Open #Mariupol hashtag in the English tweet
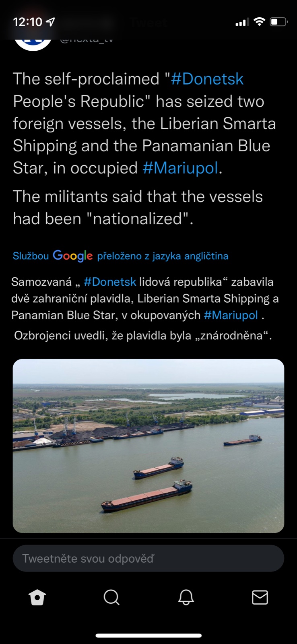This screenshot has width=297, height=644. 180,168
